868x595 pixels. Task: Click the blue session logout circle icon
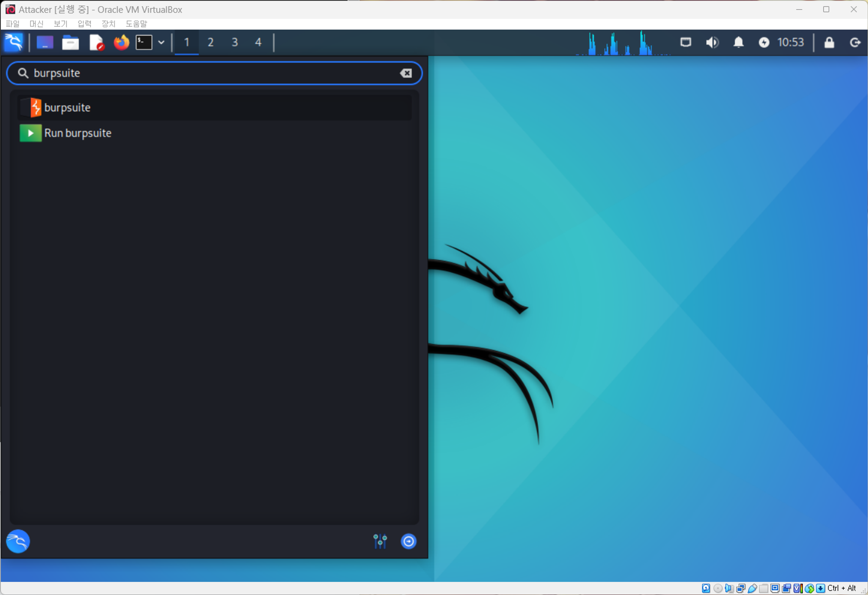click(x=408, y=541)
